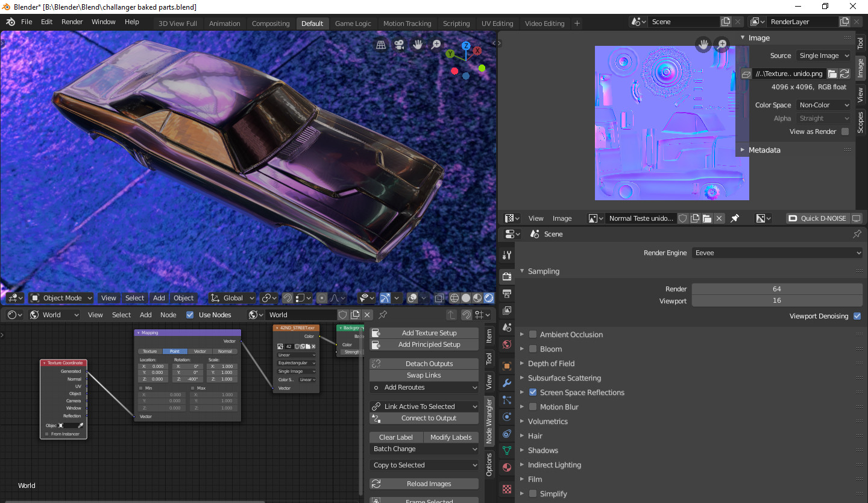Pin the image in image editor
The image size is (868, 503).
735,218
